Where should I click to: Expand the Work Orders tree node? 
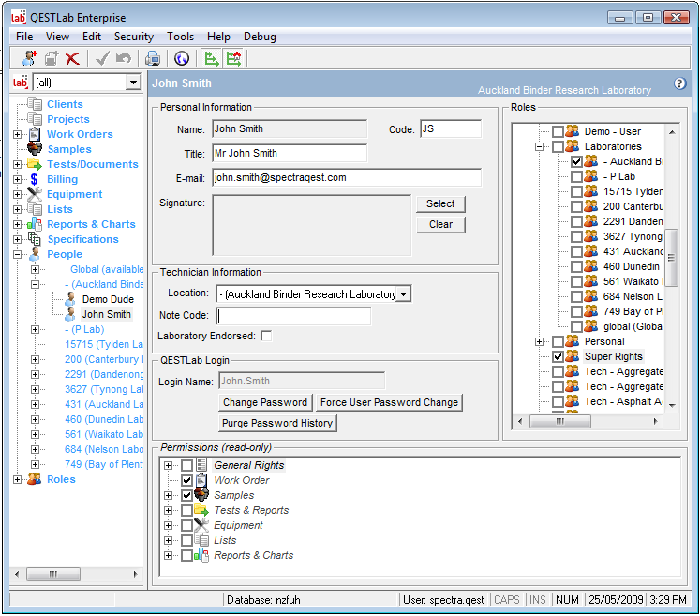[17, 134]
